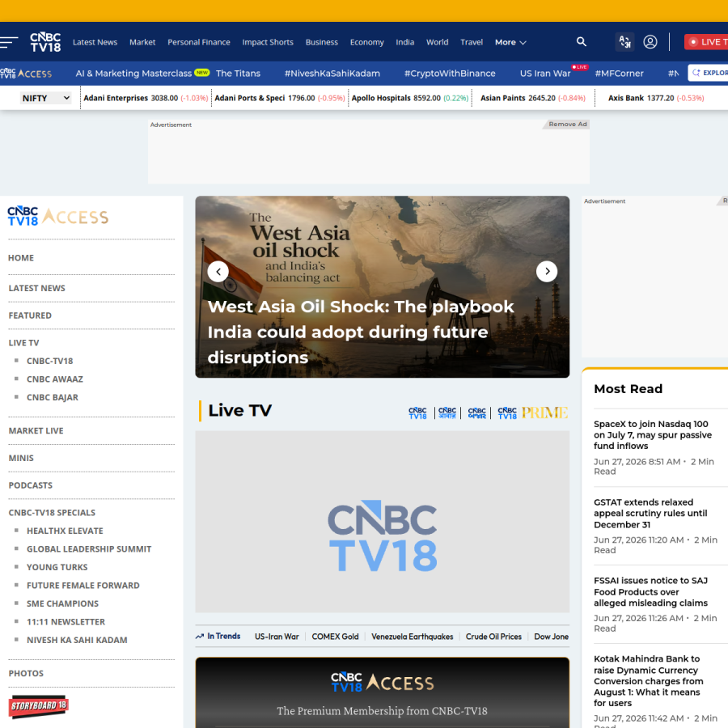The image size is (728, 728).
Task: Open the NIFTY index dropdown
Action: (x=45, y=98)
